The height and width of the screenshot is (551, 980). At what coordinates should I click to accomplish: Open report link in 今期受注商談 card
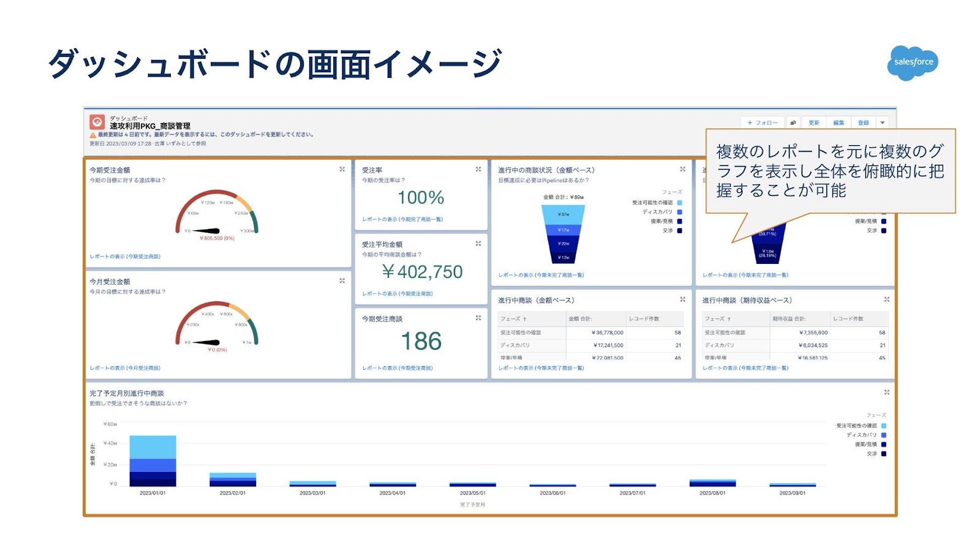coord(398,368)
